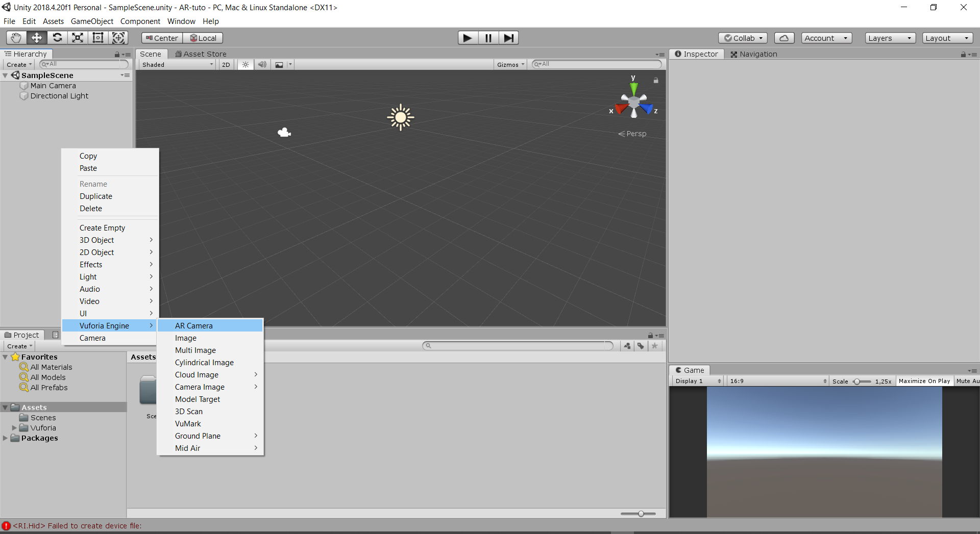Select the Rect Transform tool
The image size is (980, 534).
click(97, 38)
